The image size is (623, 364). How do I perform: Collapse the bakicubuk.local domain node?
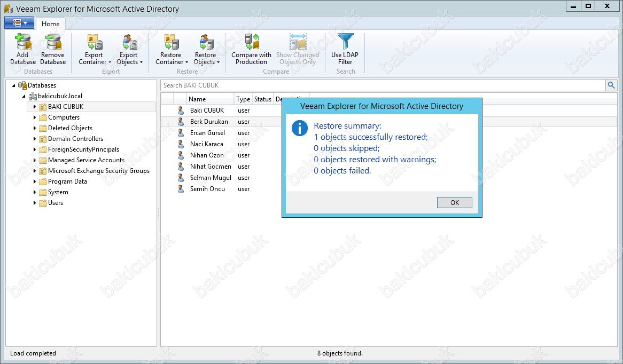click(x=24, y=96)
